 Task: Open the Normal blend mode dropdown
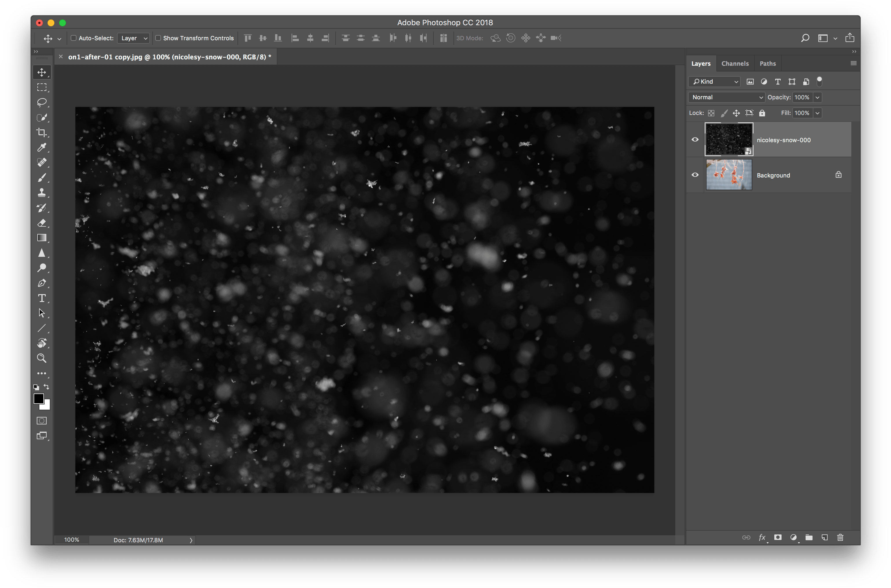tap(726, 97)
